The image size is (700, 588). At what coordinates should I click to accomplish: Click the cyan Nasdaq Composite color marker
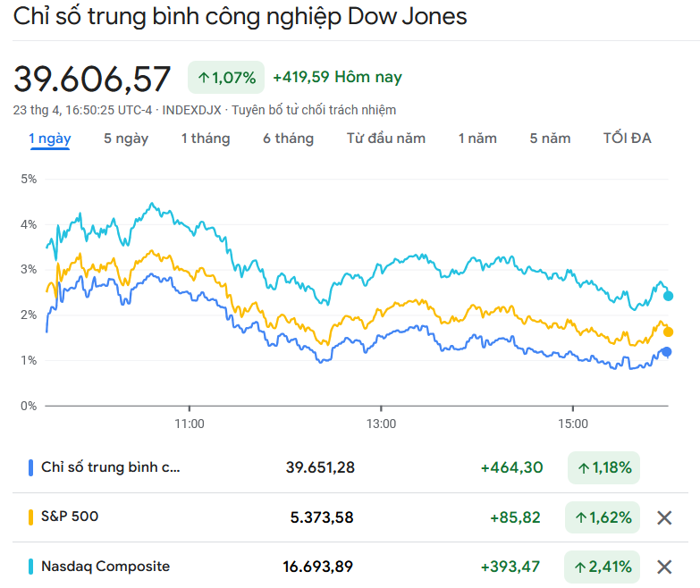[31, 567]
